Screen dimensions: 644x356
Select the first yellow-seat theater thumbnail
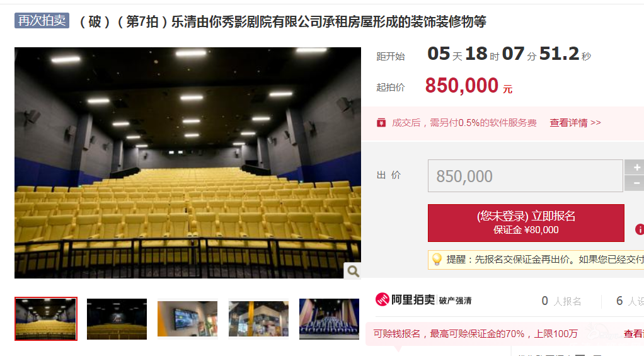[x=46, y=319]
